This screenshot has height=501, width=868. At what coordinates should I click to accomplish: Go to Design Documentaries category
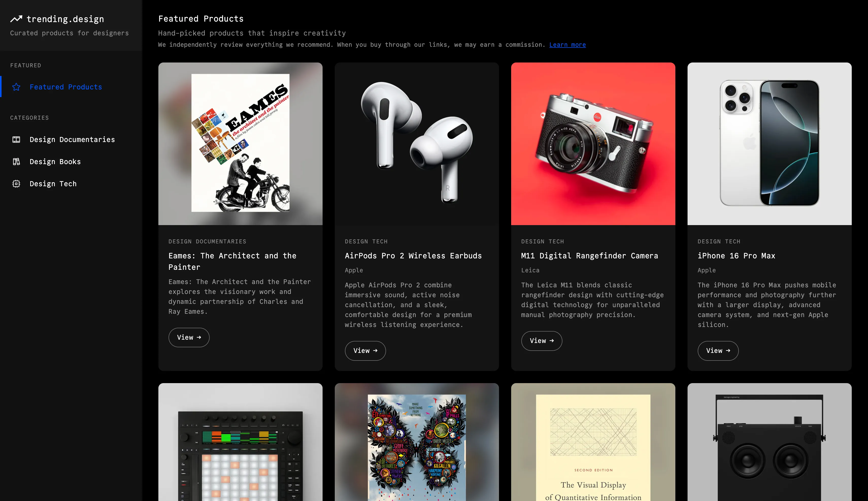[x=72, y=139]
